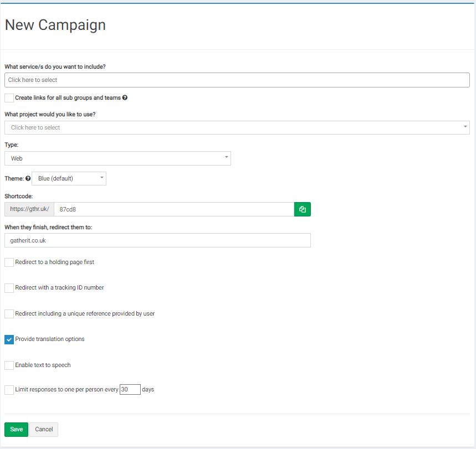Image resolution: width=476 pixels, height=449 pixels.
Task: Click the services multi-select field
Action: pos(237,80)
